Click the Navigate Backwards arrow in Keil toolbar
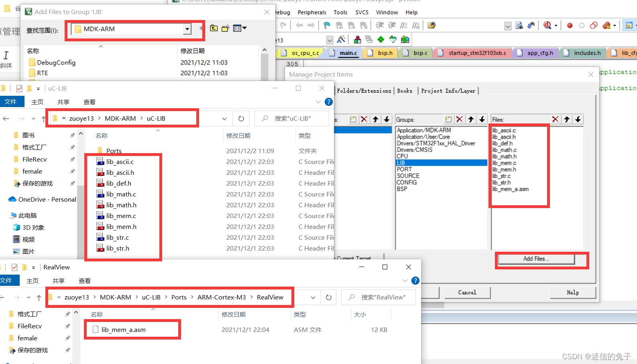 (299, 25)
